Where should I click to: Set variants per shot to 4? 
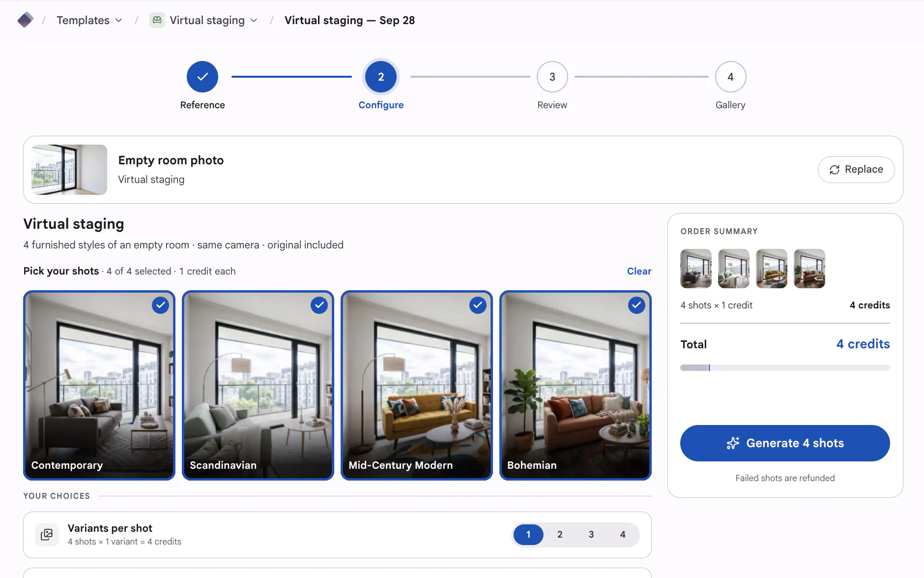point(623,535)
